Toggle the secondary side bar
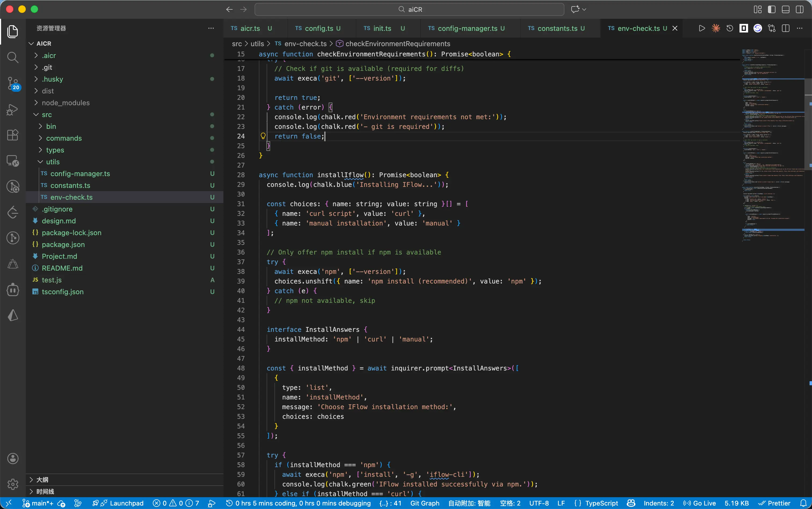This screenshot has width=812, height=509. click(x=800, y=9)
